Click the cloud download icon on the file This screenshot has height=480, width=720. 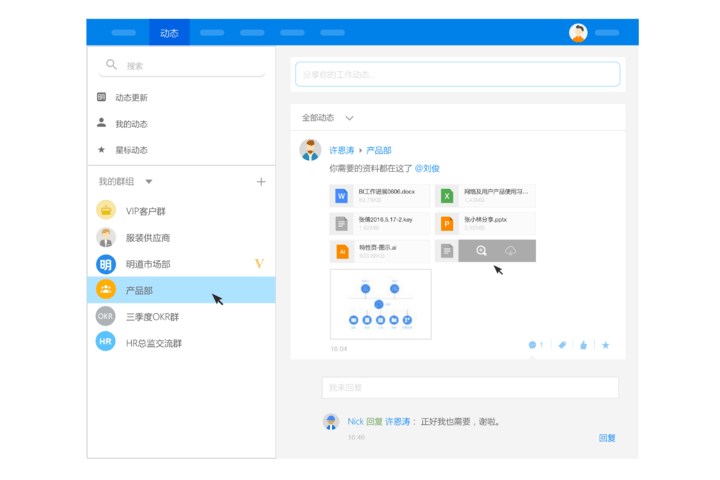click(510, 251)
